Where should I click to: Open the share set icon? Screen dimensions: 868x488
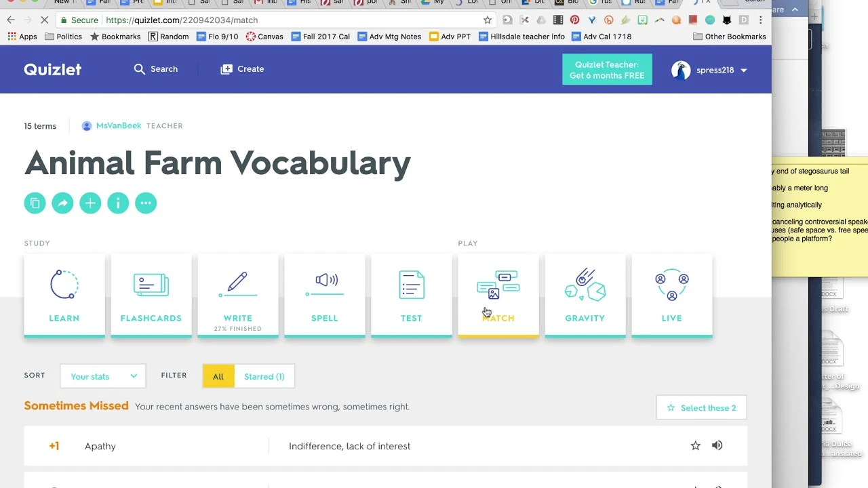[62, 203]
